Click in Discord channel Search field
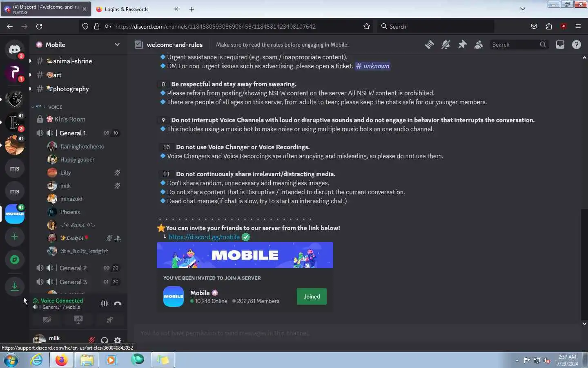Image resolution: width=588 pixels, height=368 pixels. (519, 45)
